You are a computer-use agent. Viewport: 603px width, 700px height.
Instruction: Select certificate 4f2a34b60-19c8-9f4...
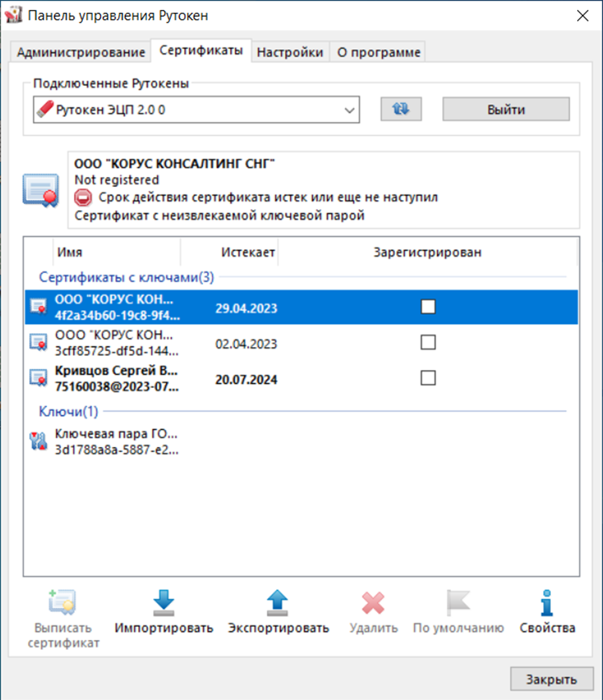click(301, 307)
